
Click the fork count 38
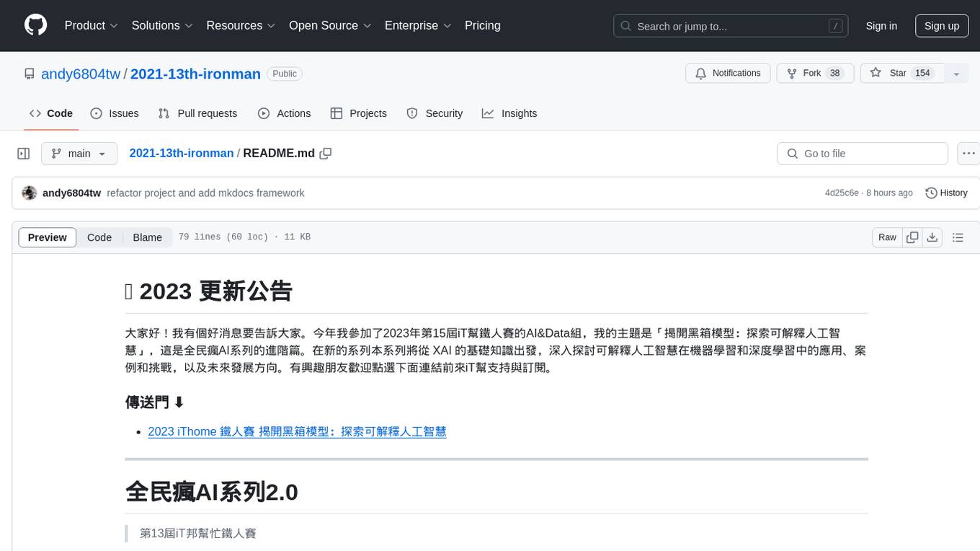click(835, 74)
